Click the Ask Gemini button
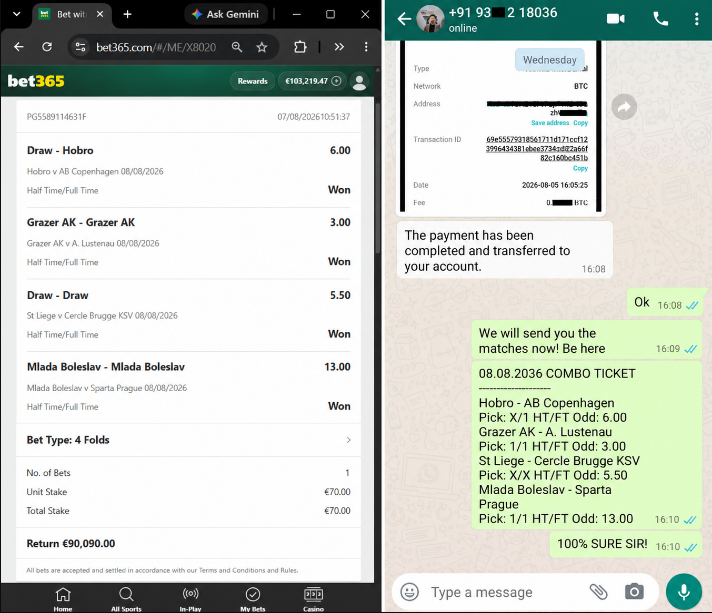 [226, 14]
